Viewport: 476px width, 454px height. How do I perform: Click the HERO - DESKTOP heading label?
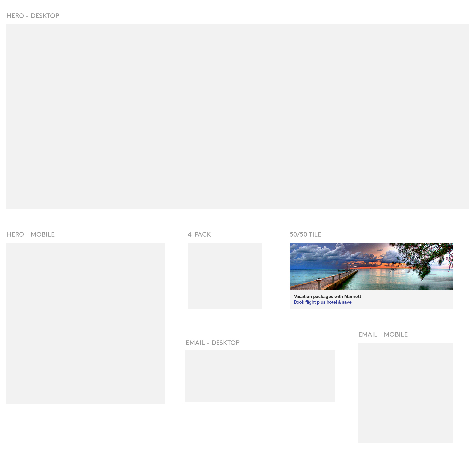[33, 16]
